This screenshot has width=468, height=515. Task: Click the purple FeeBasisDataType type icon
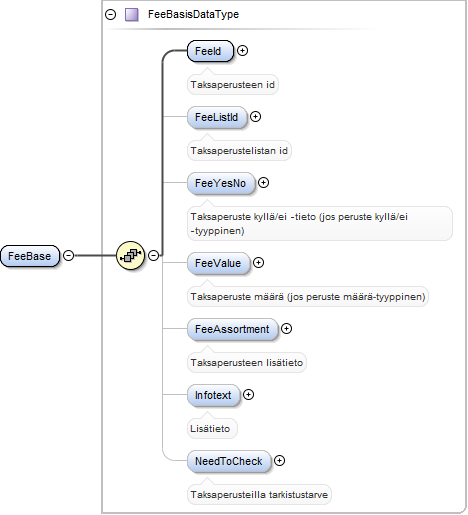(x=132, y=15)
